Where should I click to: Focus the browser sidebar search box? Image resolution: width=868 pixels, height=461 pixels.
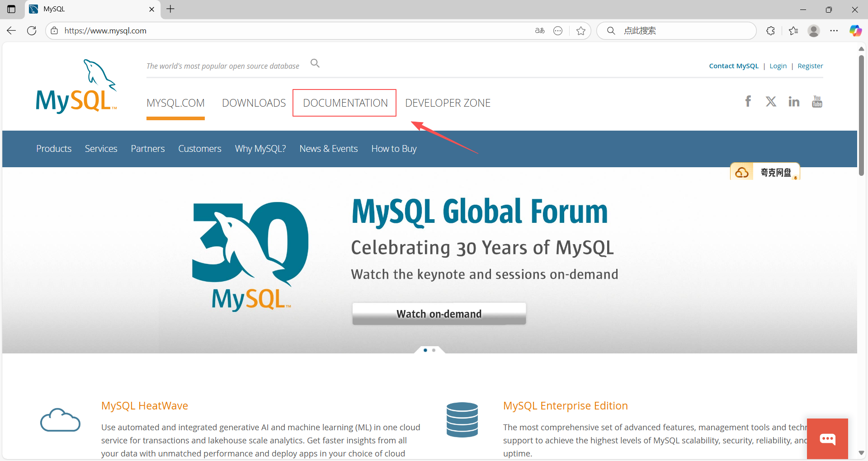[677, 31]
